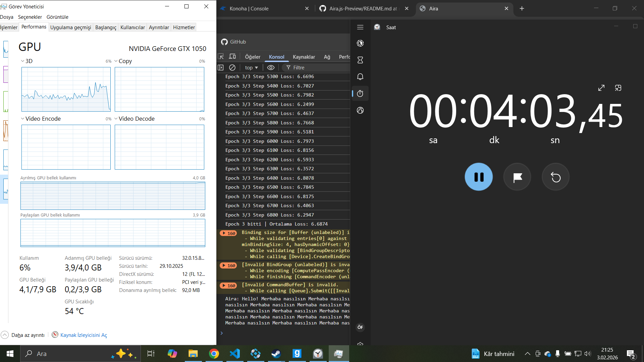
Task: Expand the stopwatch to fullscreen
Action: point(601,87)
